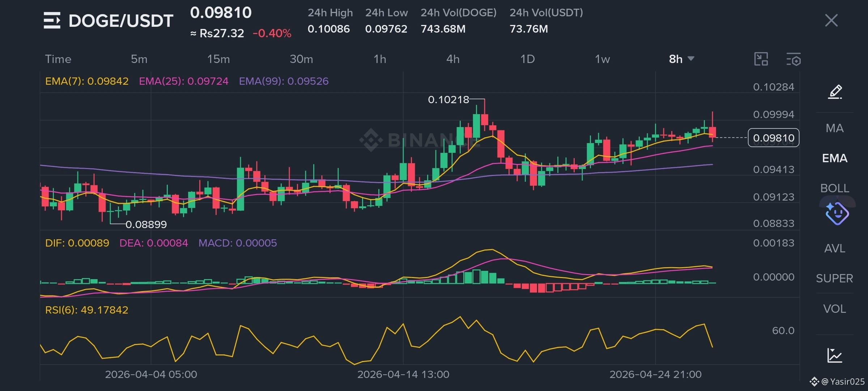This screenshot has height=391, width=868.
Task: Click the 0.08833 price axis label
Action: pos(774,224)
